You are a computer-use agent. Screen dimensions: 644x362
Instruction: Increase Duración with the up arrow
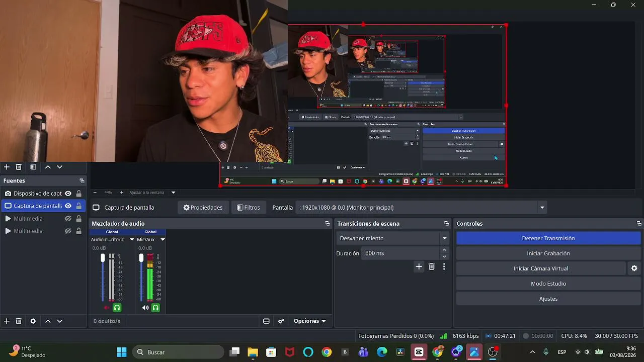(444, 250)
